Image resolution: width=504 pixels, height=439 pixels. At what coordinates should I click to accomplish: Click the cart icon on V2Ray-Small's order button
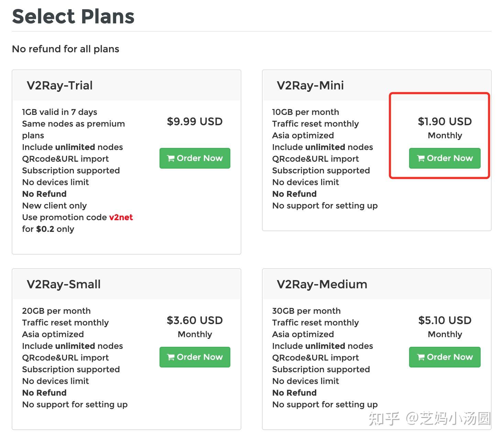pyautogui.click(x=171, y=357)
